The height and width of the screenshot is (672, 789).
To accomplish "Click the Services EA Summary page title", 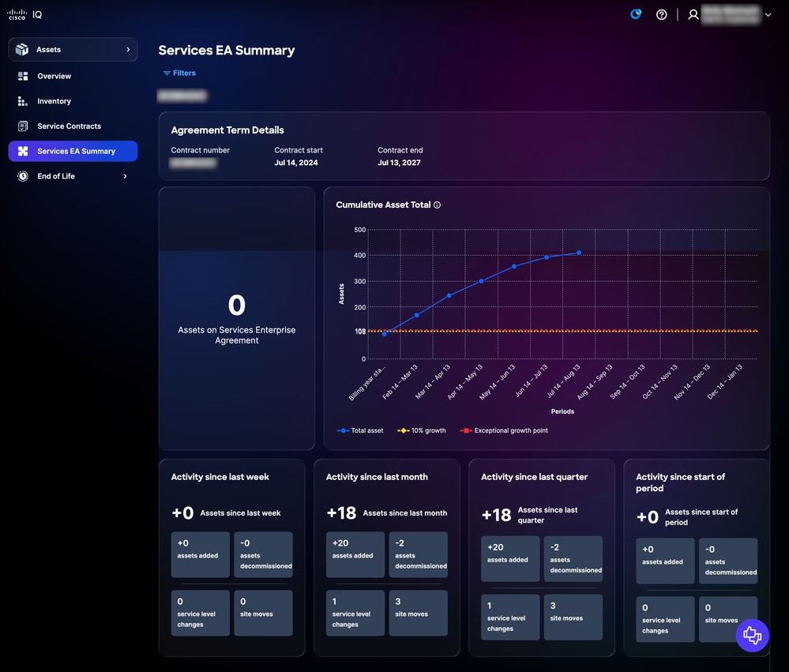I will [x=227, y=51].
